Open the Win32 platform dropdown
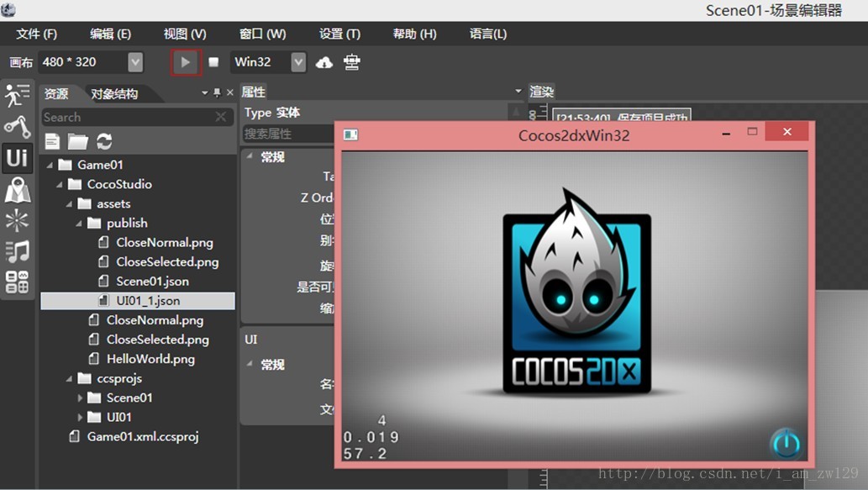Screen dimensions: 868x490 297,62
